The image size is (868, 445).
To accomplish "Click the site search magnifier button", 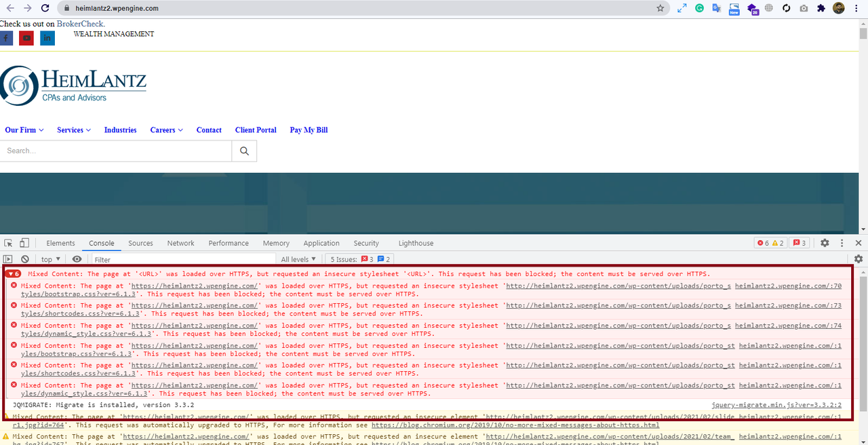I will coord(244,151).
